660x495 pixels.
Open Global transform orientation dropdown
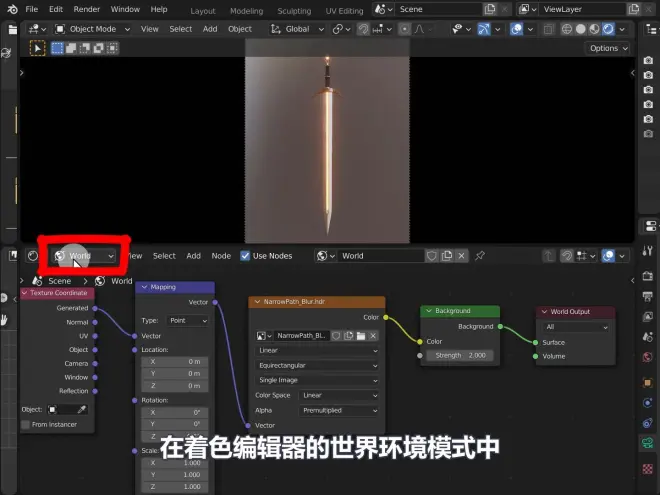pyautogui.click(x=297, y=29)
